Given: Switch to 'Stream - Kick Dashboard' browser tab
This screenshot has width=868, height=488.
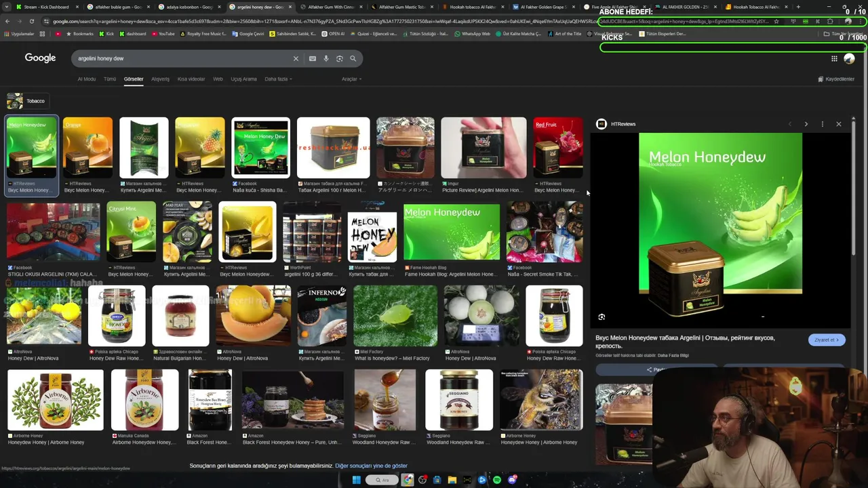Looking at the screenshot, I should (46, 7).
